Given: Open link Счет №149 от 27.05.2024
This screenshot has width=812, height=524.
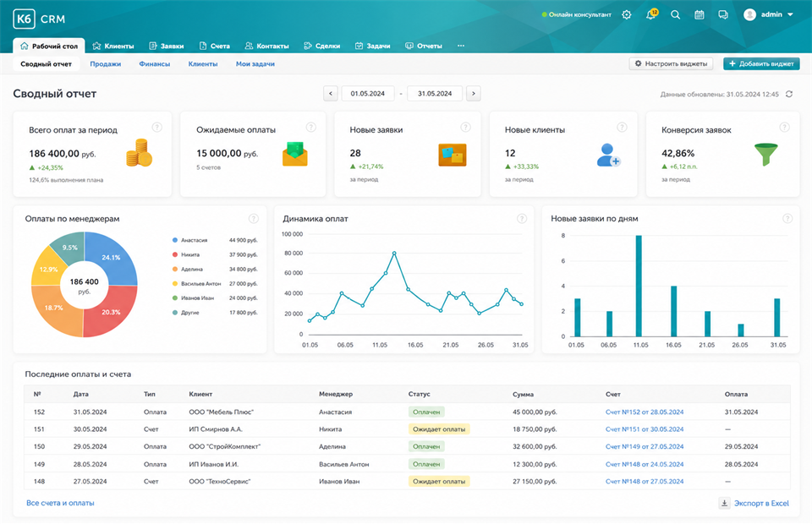Looking at the screenshot, I should pos(645,446).
